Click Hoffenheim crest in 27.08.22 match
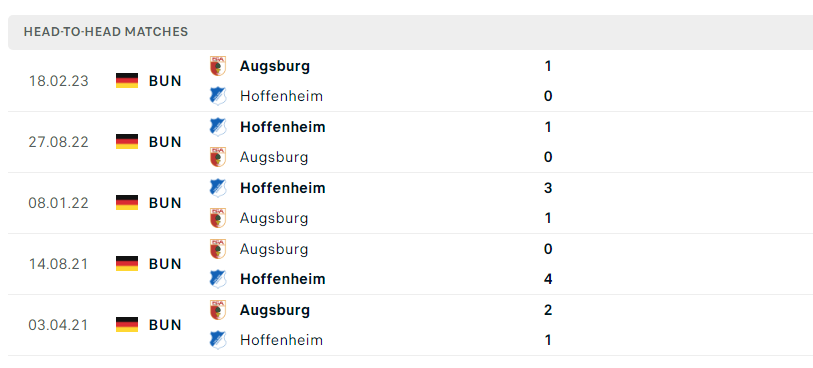 [x=218, y=127]
